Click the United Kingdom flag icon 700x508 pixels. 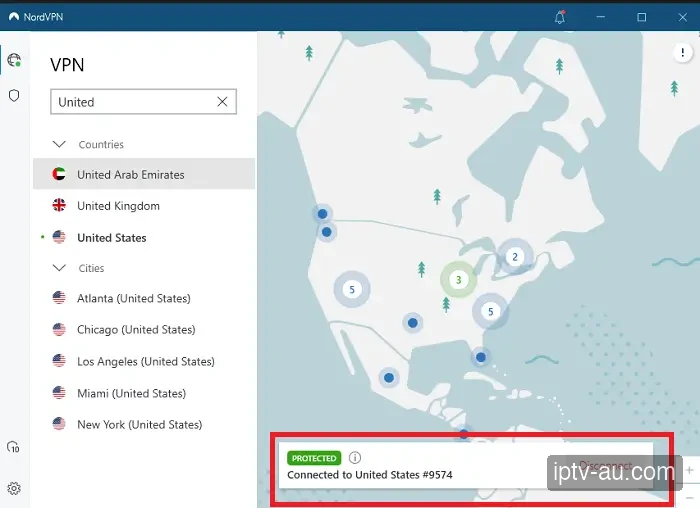[x=59, y=205]
